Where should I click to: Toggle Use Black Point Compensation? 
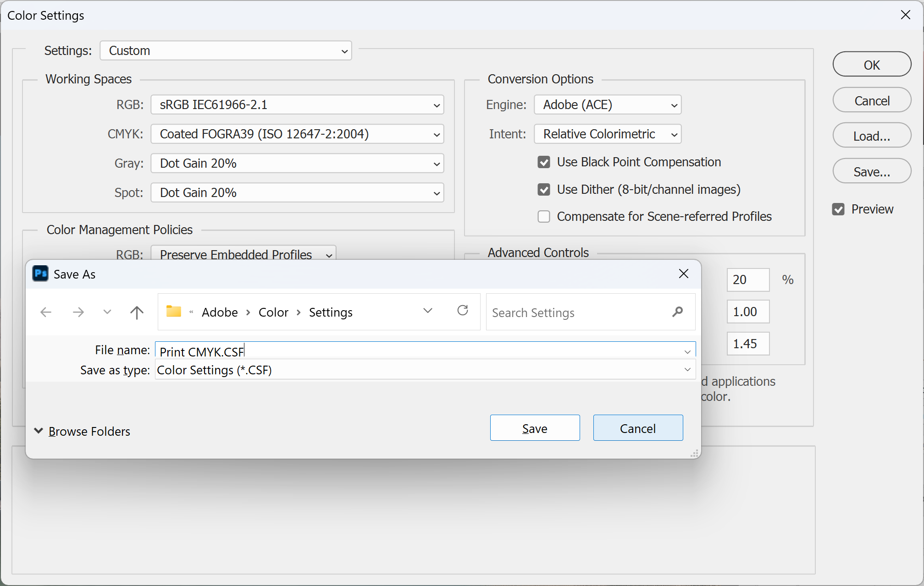click(x=544, y=162)
